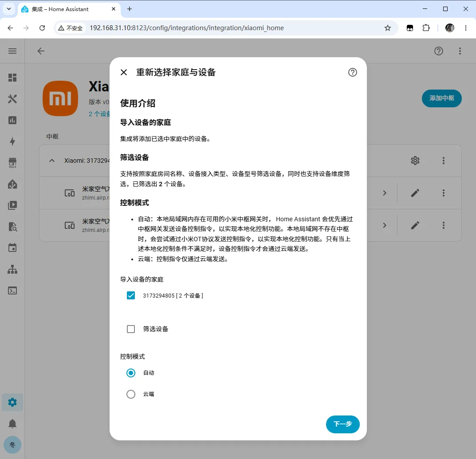Edit the second 米家空气 device with pencil
Image resolution: width=476 pixels, height=459 pixels.
(x=415, y=225)
